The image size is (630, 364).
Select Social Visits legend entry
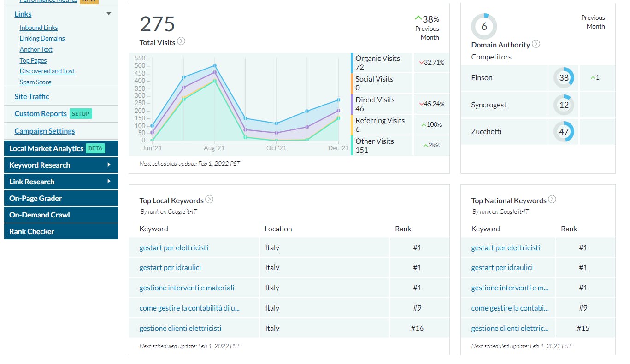click(x=382, y=83)
